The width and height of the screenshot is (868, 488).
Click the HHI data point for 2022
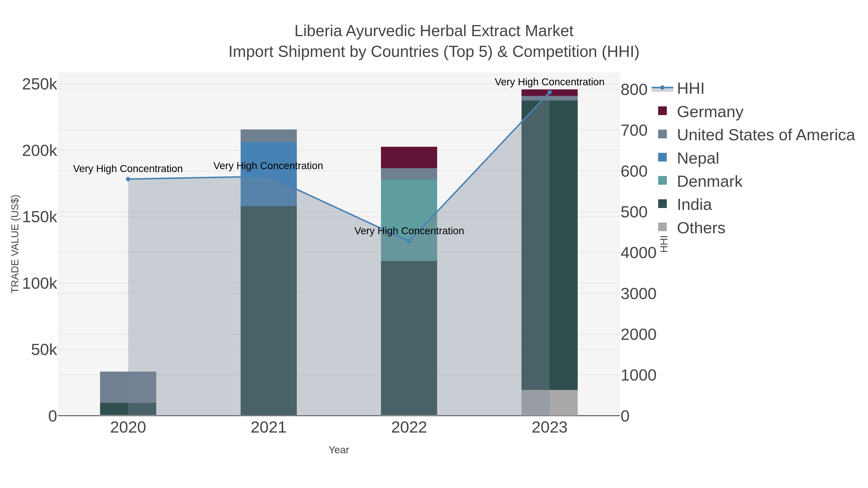(409, 241)
